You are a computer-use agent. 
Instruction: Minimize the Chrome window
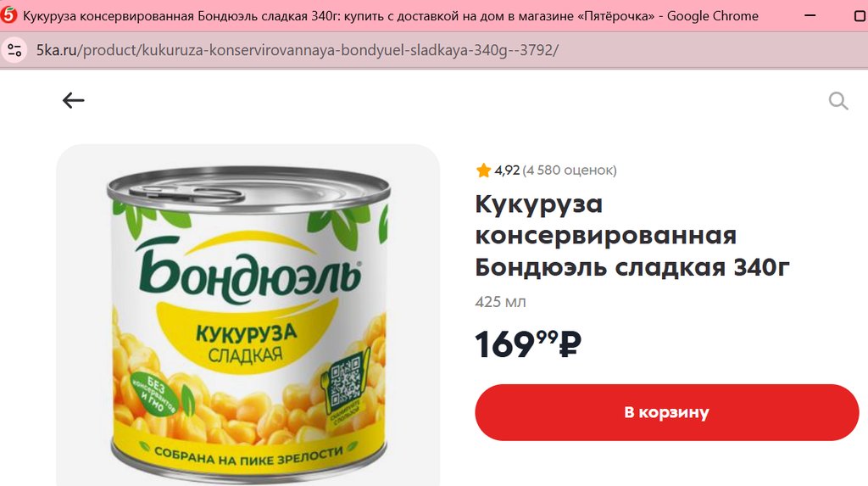(x=810, y=15)
